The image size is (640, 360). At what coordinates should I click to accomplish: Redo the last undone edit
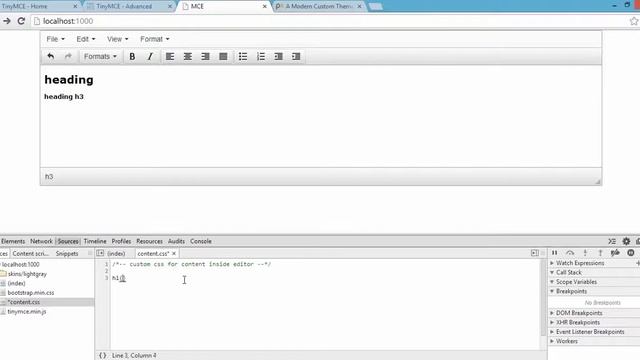(x=68, y=56)
